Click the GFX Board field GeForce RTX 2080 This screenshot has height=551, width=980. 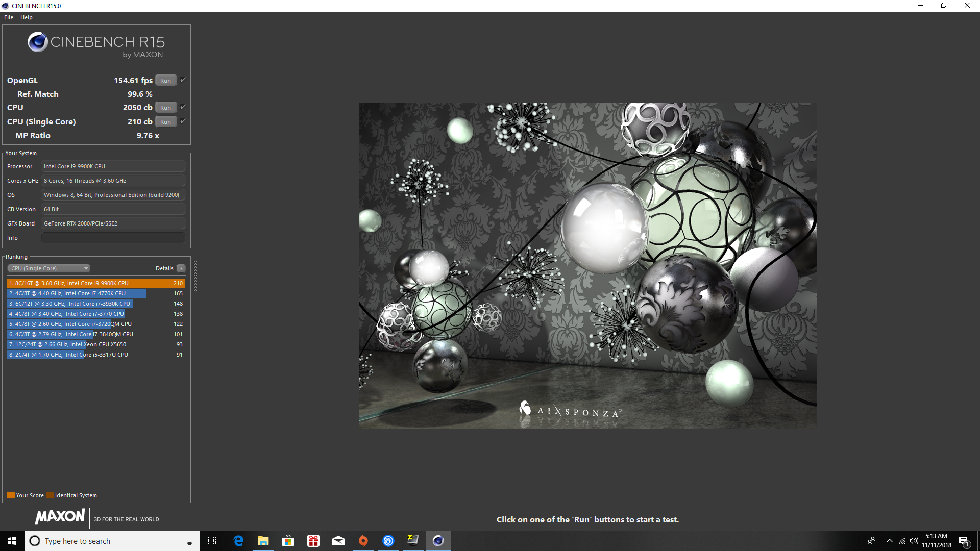click(x=113, y=223)
